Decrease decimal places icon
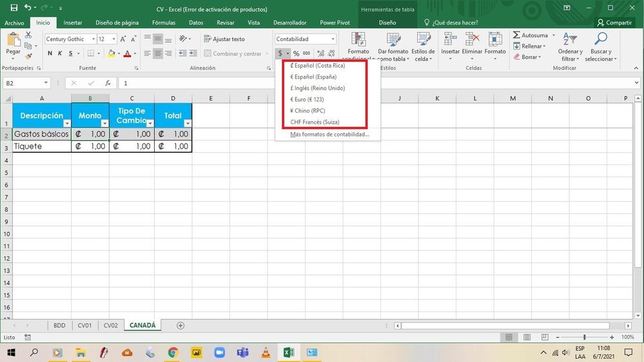Viewport: 644px width, 362px height. (x=331, y=53)
